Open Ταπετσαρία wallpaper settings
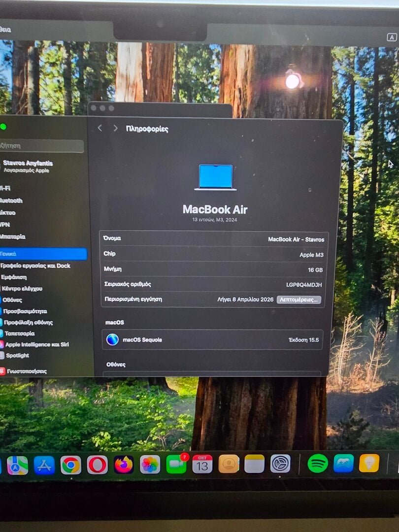Viewport: 399px width, 532px height. tap(19, 333)
